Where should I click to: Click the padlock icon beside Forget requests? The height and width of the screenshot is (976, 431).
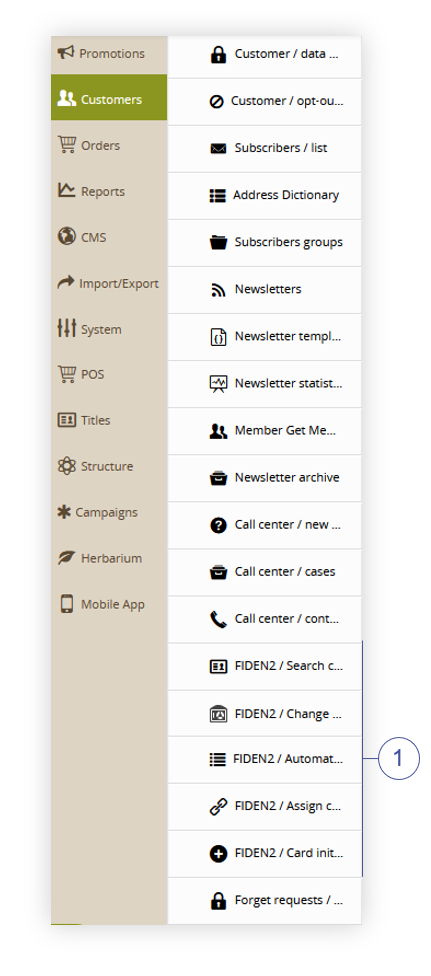tap(218, 901)
